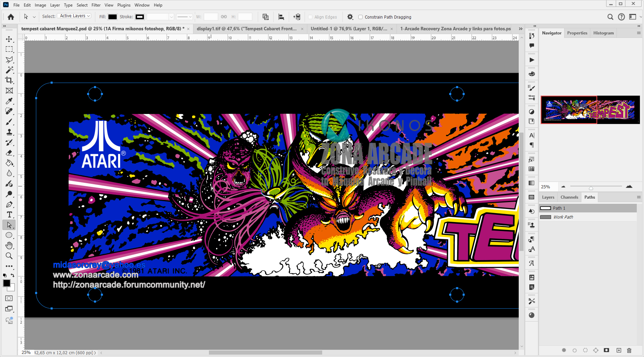Select the Frame tool
This screenshot has height=357, width=644.
(9, 91)
